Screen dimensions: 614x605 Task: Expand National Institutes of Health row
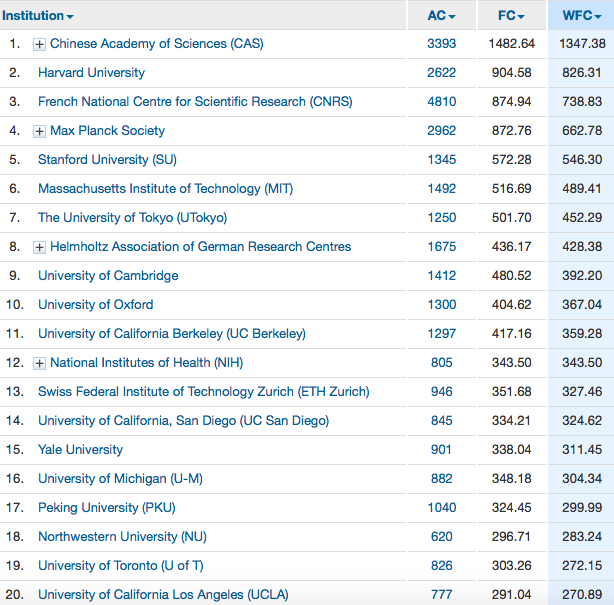tap(39, 363)
